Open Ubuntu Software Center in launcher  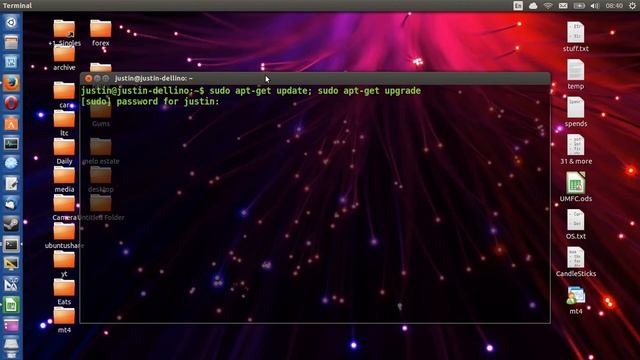point(11,123)
